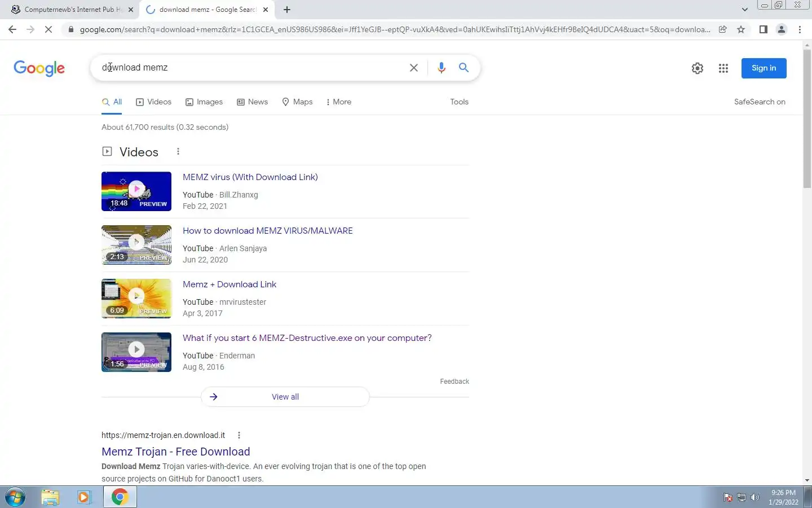Screen dimensions: 812x508
Task: Select the download memz Google Search tab
Action: [207, 10]
